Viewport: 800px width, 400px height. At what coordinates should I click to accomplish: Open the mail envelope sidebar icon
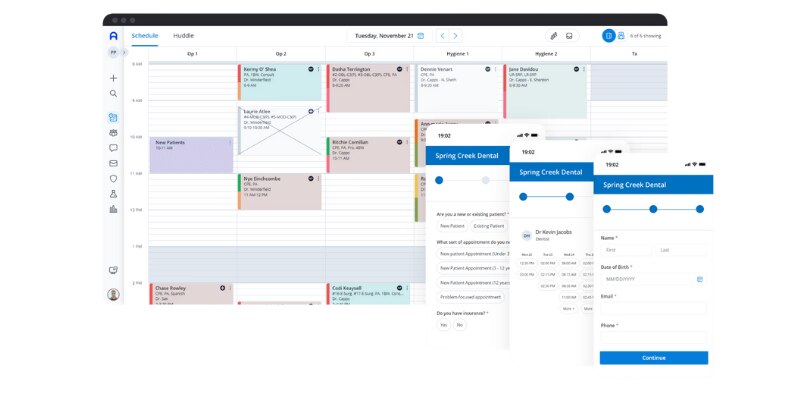pyautogui.click(x=113, y=163)
